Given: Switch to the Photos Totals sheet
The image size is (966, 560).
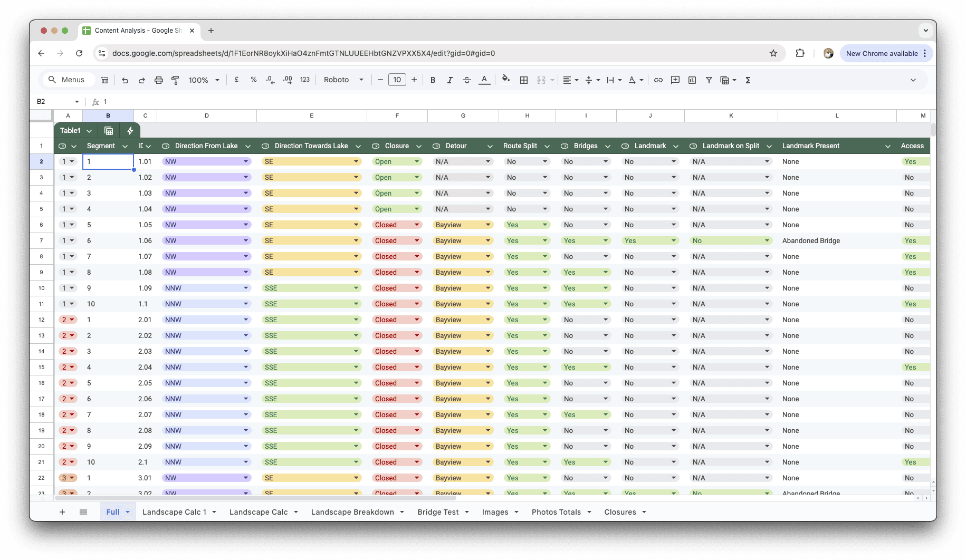Looking at the screenshot, I should [x=556, y=512].
